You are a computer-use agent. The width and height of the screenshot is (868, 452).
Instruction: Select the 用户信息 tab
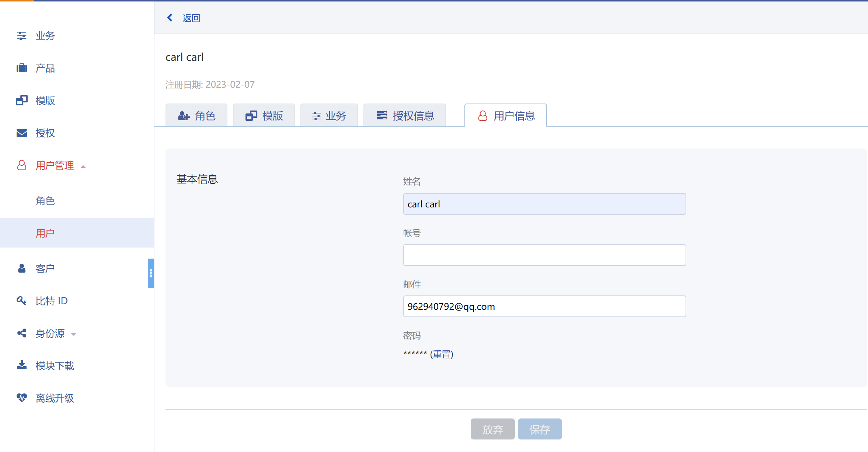(506, 116)
